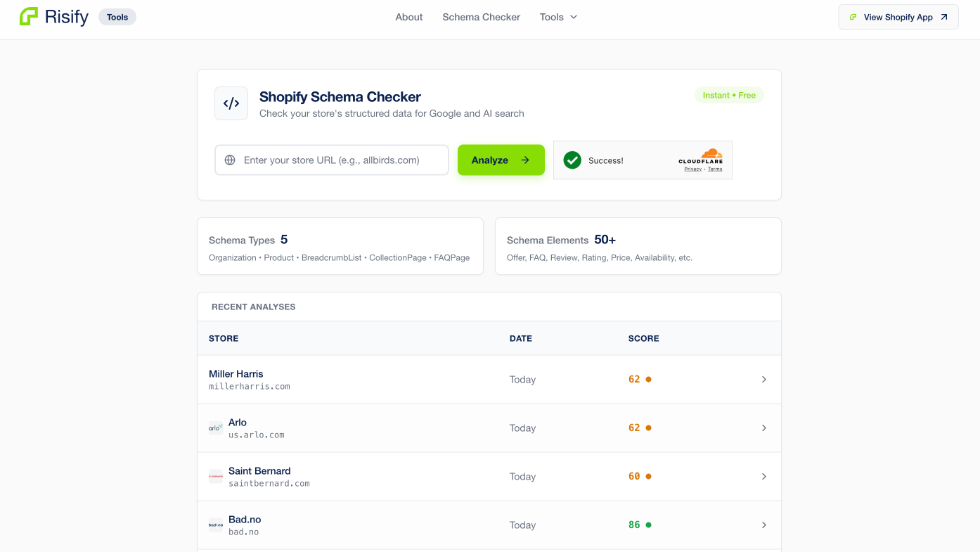Select Schema Checker in the navigation menu

pyautogui.click(x=481, y=16)
